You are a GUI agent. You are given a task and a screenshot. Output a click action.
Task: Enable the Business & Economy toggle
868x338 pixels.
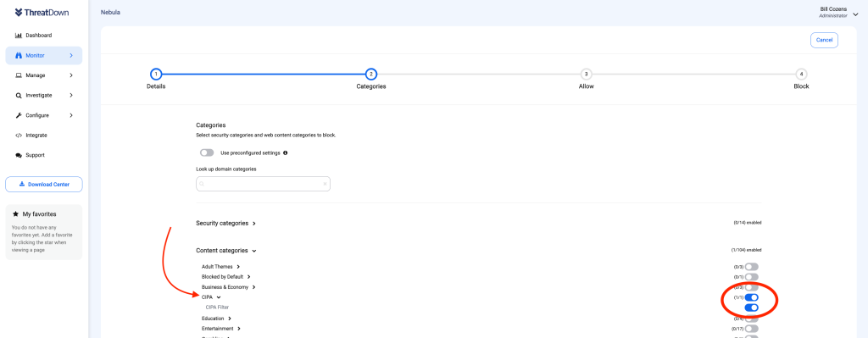click(x=751, y=287)
